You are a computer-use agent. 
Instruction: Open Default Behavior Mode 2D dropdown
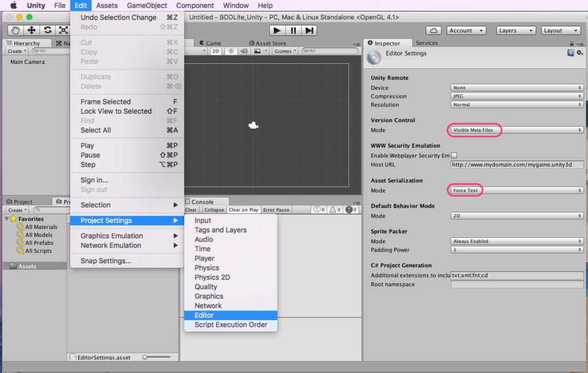[x=517, y=216]
